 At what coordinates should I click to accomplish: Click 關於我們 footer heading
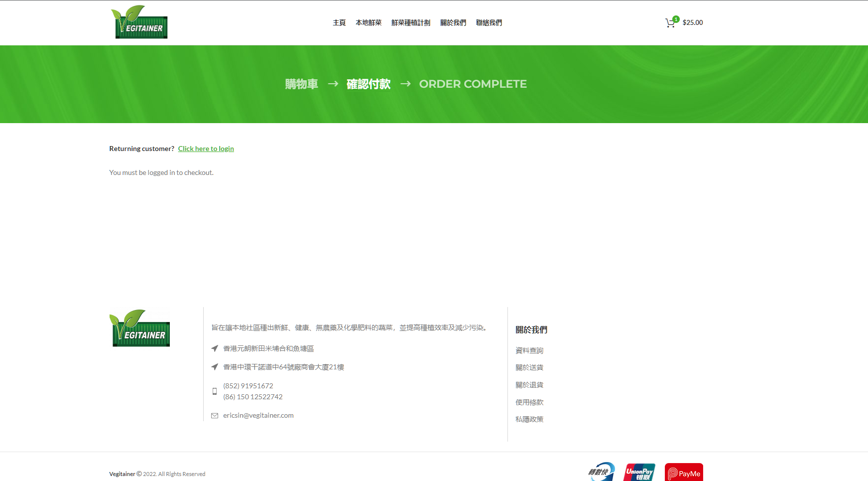coord(531,329)
